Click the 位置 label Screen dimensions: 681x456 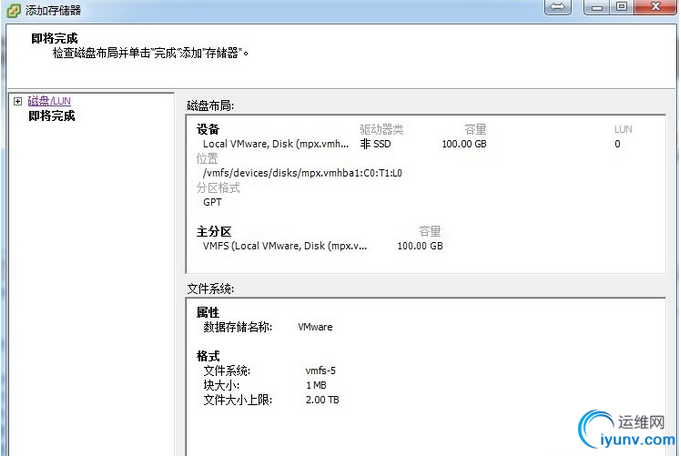[207, 159]
